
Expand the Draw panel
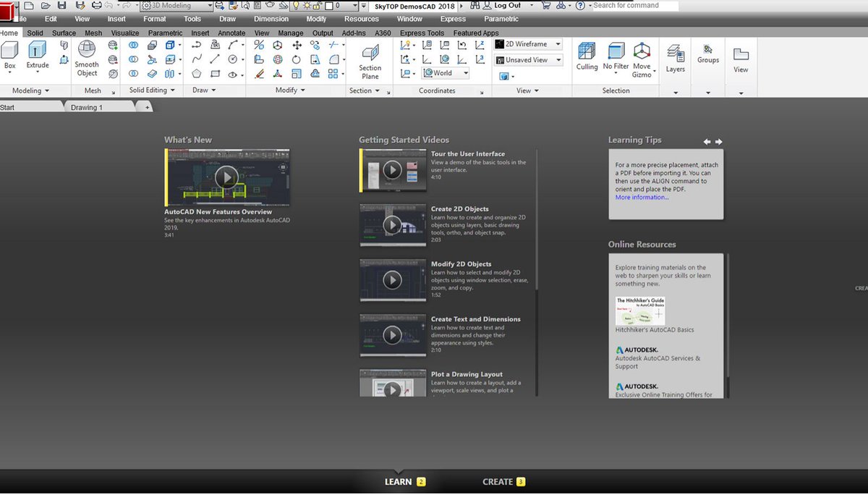tap(204, 90)
